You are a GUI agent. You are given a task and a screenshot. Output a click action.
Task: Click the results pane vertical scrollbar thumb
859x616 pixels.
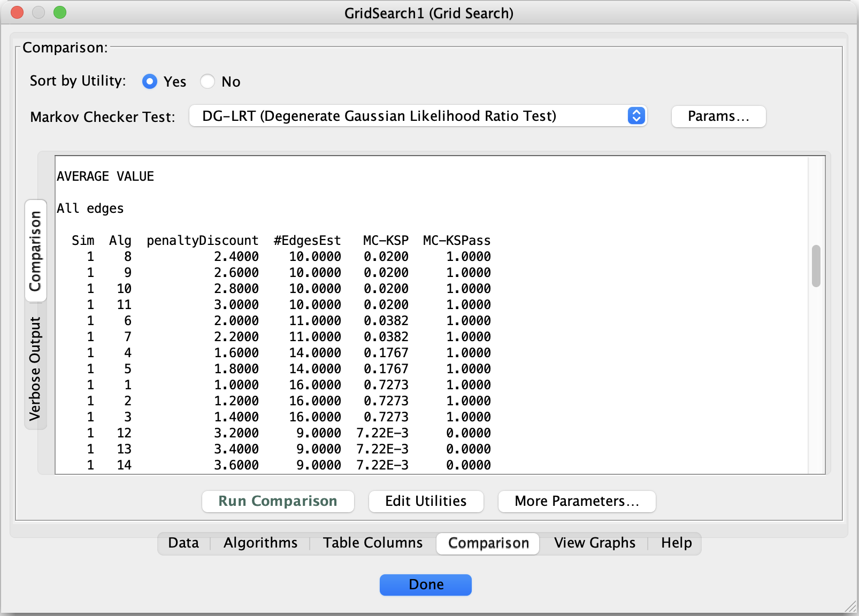(816, 266)
